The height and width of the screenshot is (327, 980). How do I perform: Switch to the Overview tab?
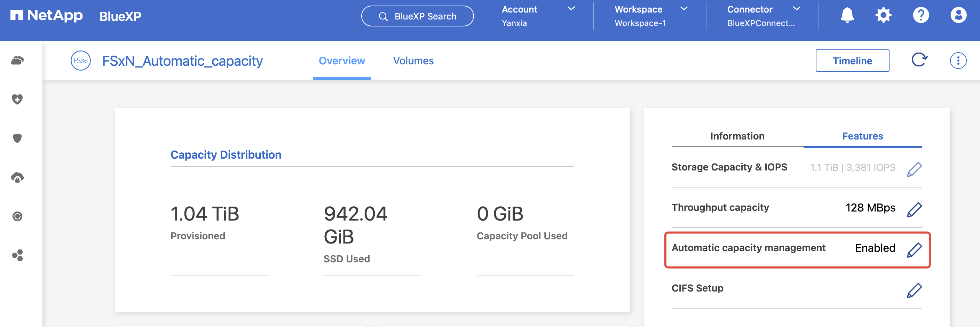[x=342, y=61]
